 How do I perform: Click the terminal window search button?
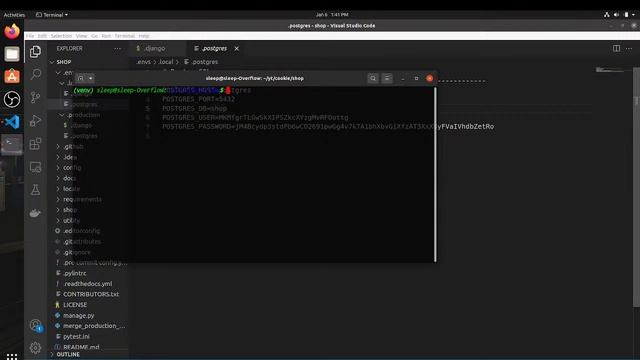(x=373, y=78)
